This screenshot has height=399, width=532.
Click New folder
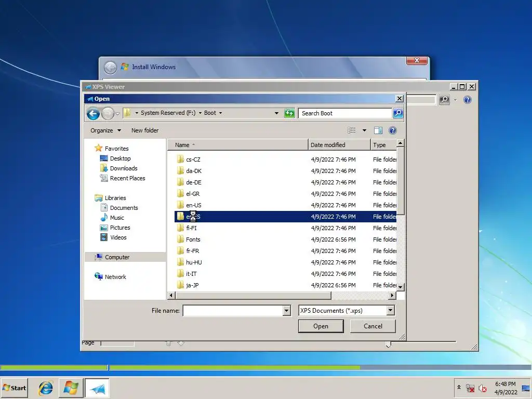click(x=145, y=130)
